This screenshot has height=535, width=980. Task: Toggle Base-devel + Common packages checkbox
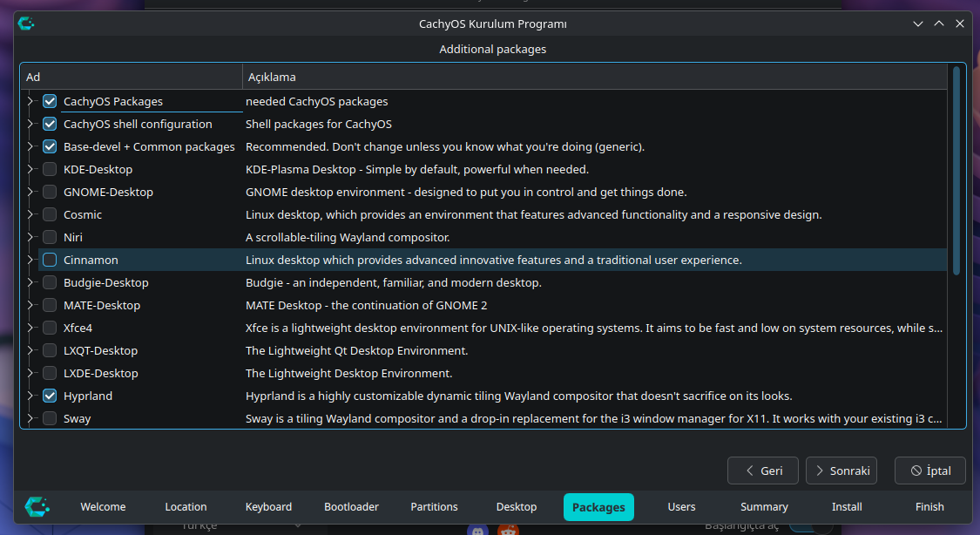pyautogui.click(x=50, y=147)
